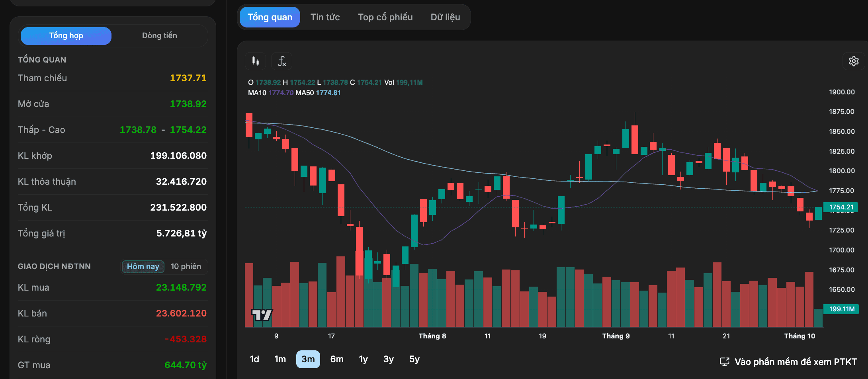Open the Top cổ phiếu tab

[x=385, y=17]
